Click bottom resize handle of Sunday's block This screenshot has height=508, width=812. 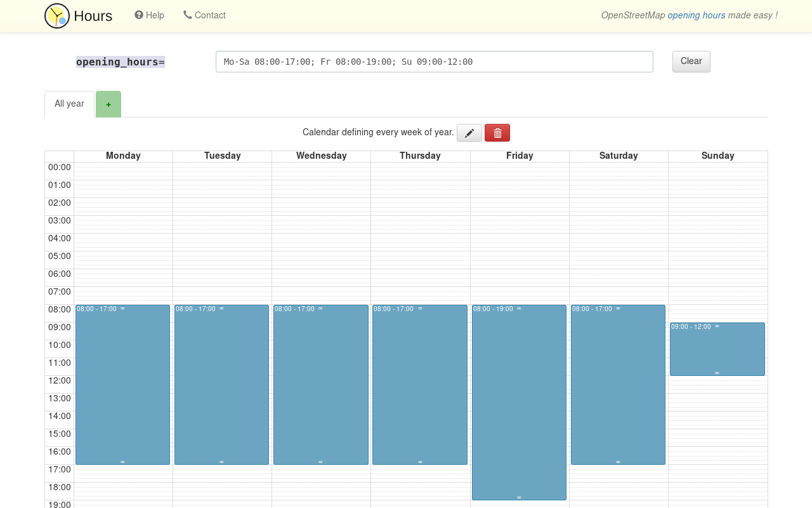(717, 373)
